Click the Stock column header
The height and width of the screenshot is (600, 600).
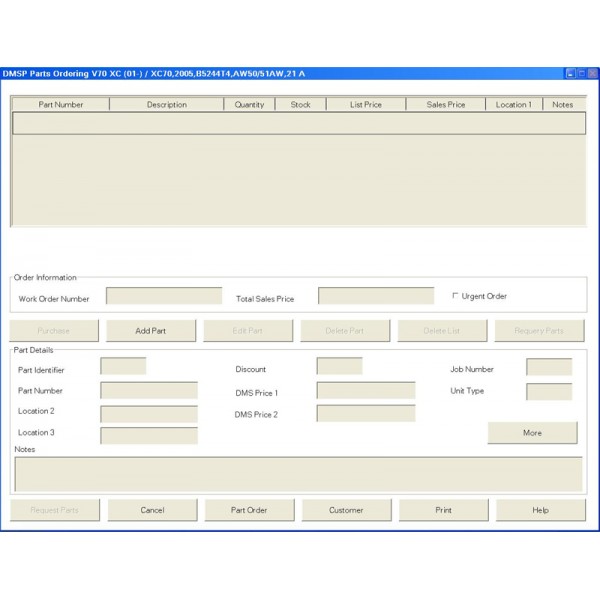300,104
